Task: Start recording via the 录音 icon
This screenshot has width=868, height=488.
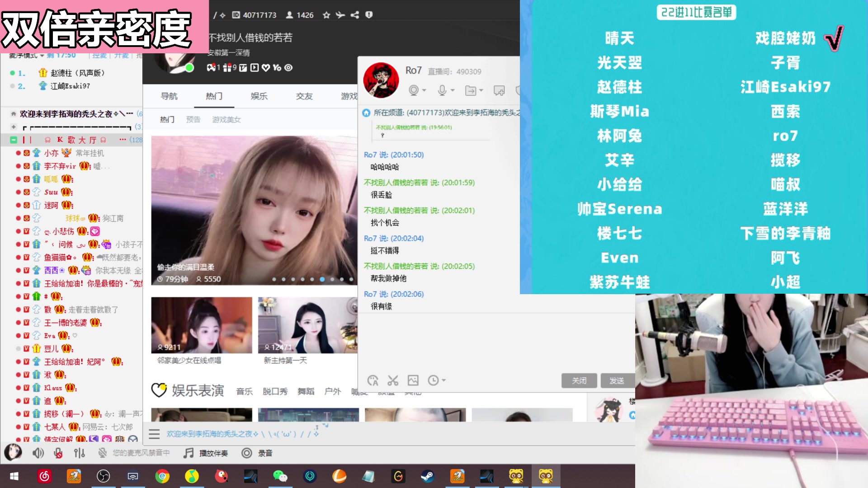Action: (x=247, y=453)
